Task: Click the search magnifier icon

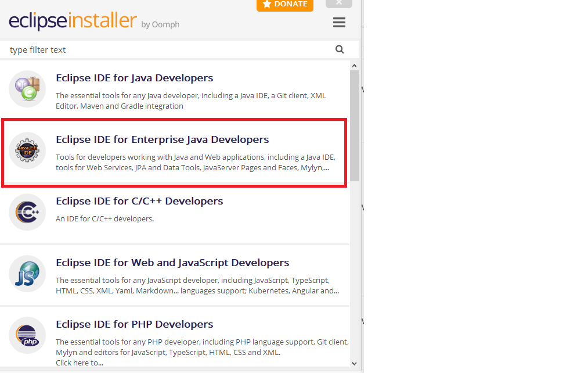Action: (x=340, y=49)
